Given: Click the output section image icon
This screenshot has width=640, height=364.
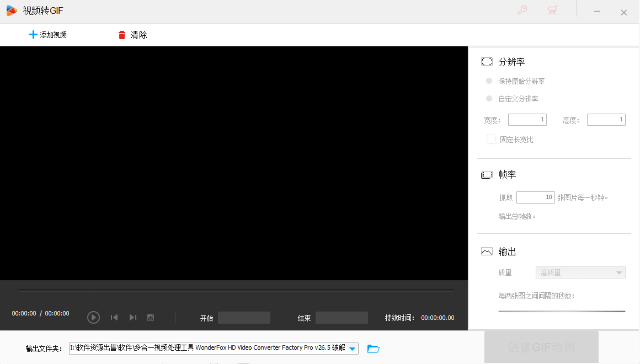Looking at the screenshot, I should (x=487, y=251).
